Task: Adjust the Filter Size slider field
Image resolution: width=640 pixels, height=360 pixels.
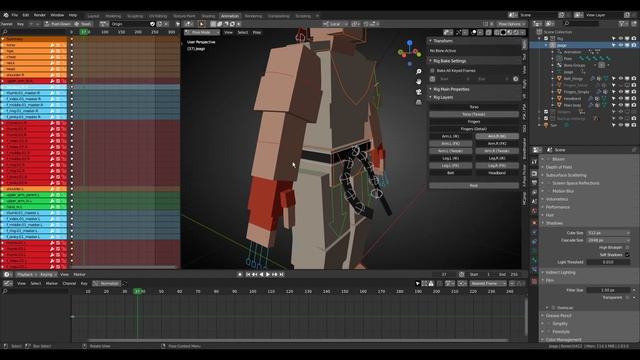Action: [608, 290]
